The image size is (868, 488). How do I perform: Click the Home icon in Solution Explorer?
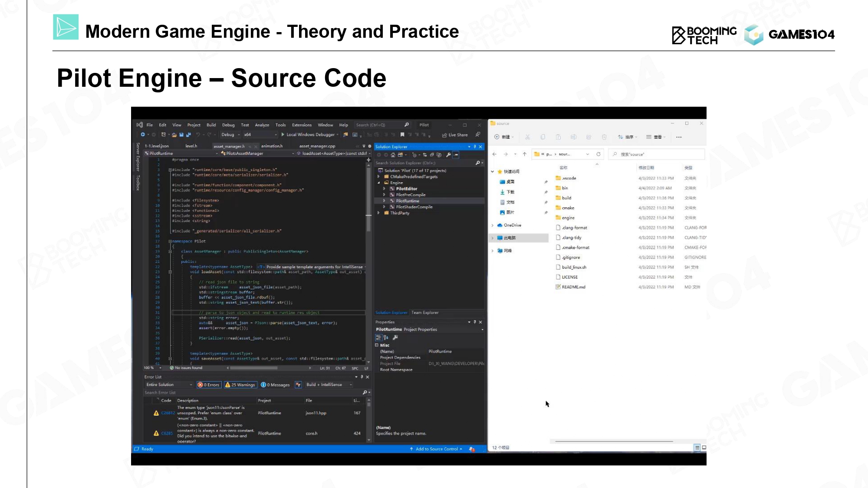(x=393, y=155)
